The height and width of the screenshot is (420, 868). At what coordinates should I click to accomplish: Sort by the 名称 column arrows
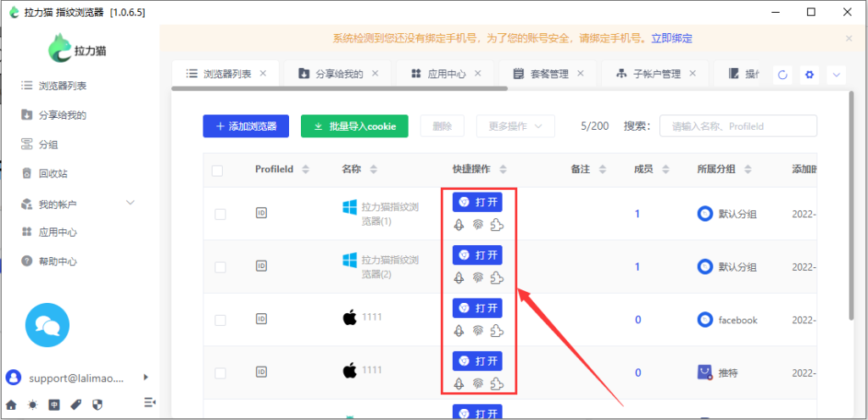point(374,170)
